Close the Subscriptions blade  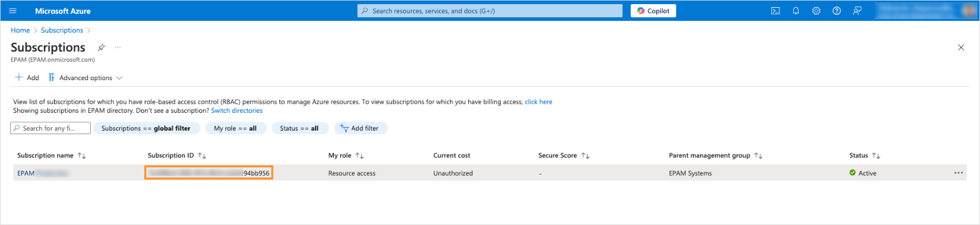961,47
